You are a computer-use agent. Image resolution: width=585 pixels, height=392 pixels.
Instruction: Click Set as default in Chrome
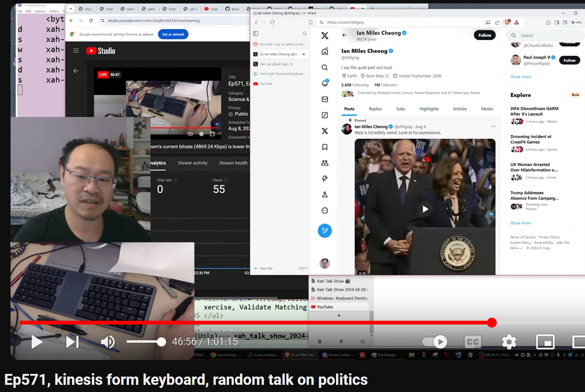(x=173, y=34)
